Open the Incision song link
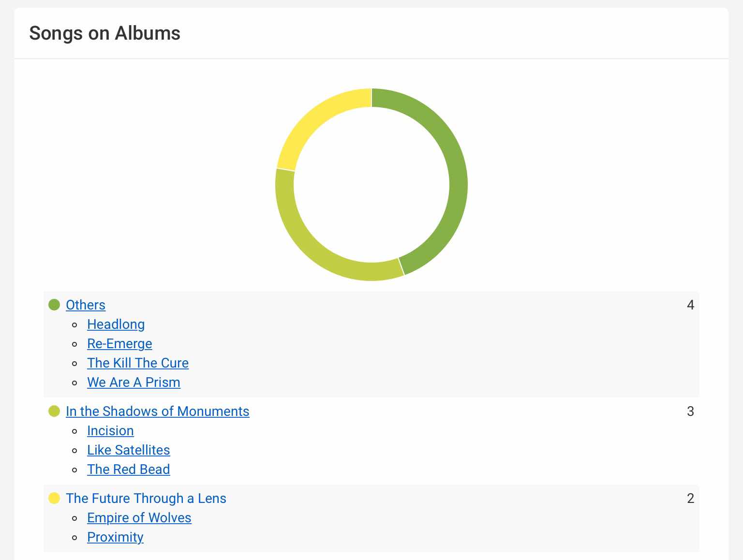This screenshot has height=560, width=743. coord(110,431)
